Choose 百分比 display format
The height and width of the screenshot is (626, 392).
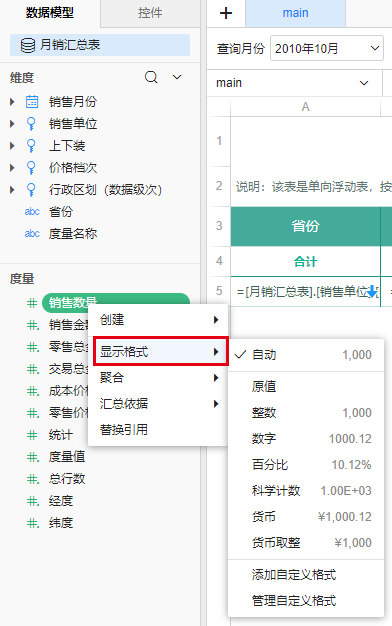pyautogui.click(x=306, y=464)
